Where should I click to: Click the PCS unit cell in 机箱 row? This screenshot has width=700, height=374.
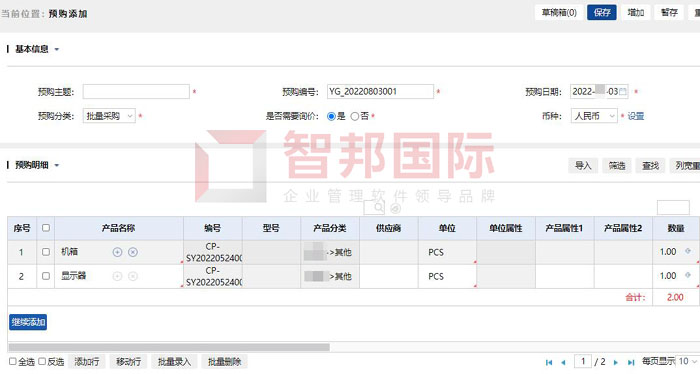coord(447,252)
